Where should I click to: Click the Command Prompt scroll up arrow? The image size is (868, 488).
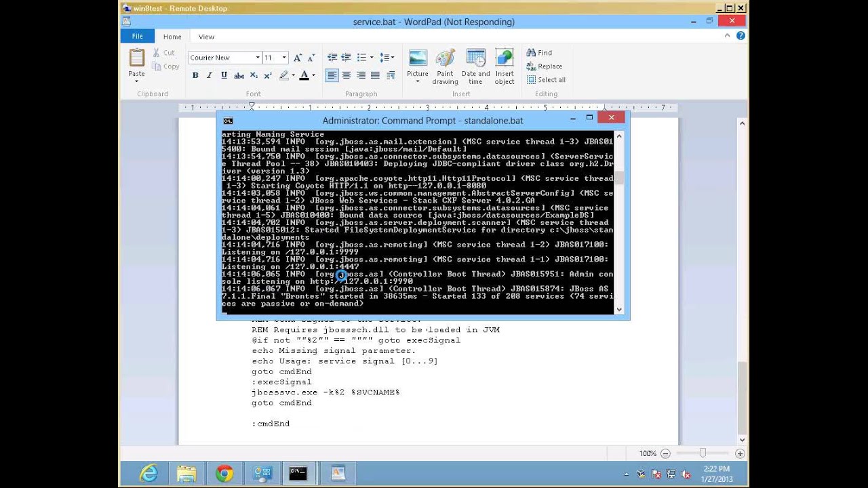click(619, 136)
